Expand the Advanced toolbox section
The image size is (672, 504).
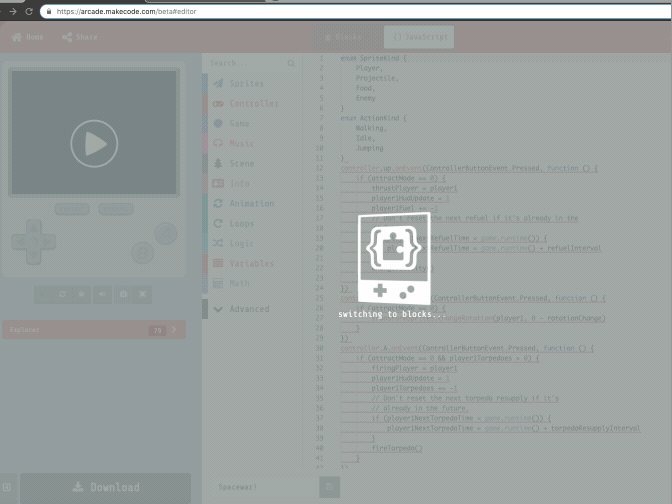coord(252,309)
